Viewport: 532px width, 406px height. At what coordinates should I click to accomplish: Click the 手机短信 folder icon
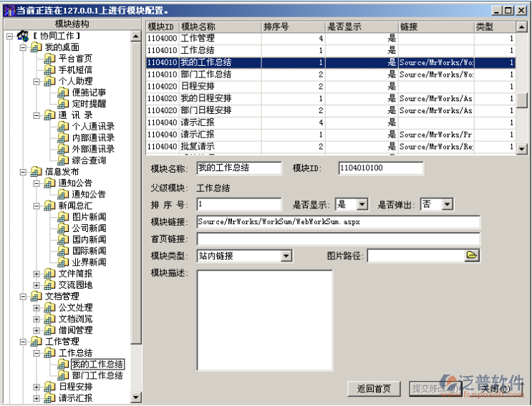click(x=49, y=70)
